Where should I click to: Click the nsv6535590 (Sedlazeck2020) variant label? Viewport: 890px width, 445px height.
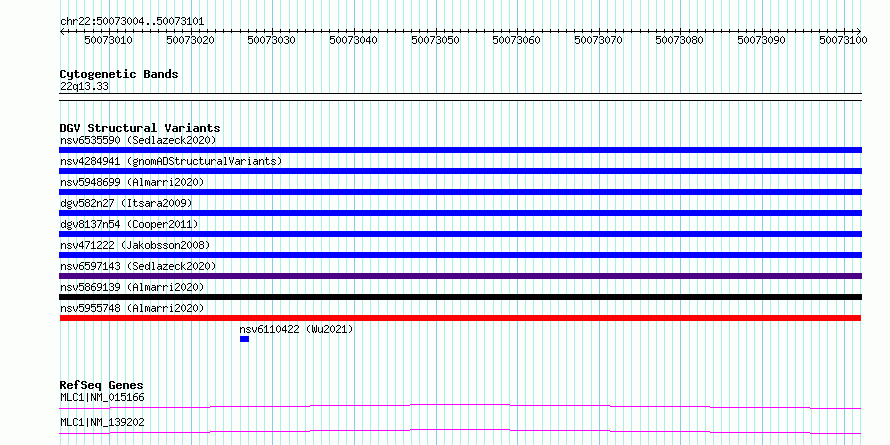(138, 140)
